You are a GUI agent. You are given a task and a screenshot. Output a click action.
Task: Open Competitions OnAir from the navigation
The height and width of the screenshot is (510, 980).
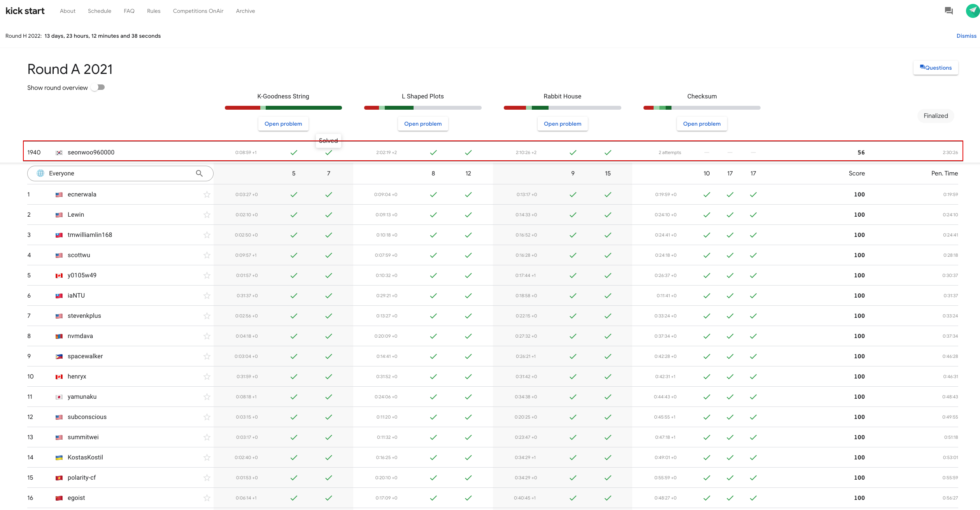tap(198, 11)
